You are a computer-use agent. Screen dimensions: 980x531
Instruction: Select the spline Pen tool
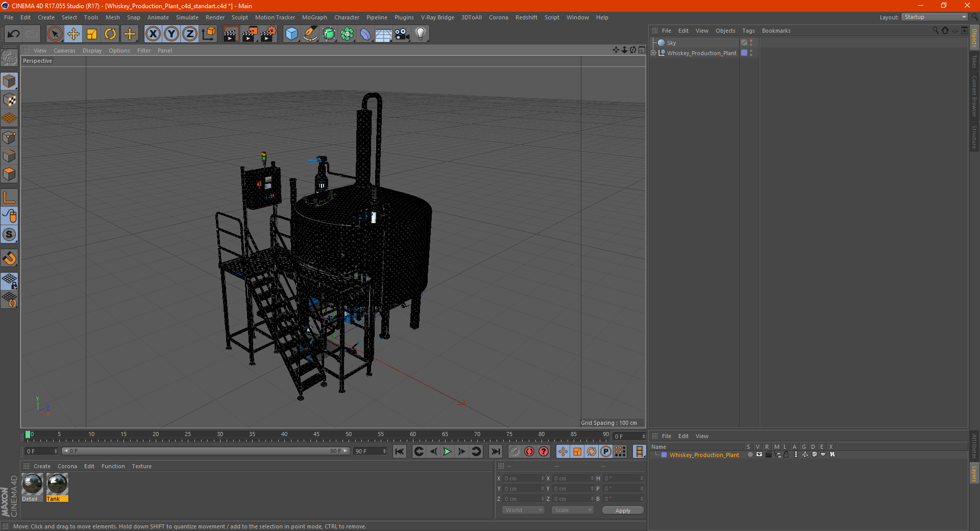coord(310,34)
